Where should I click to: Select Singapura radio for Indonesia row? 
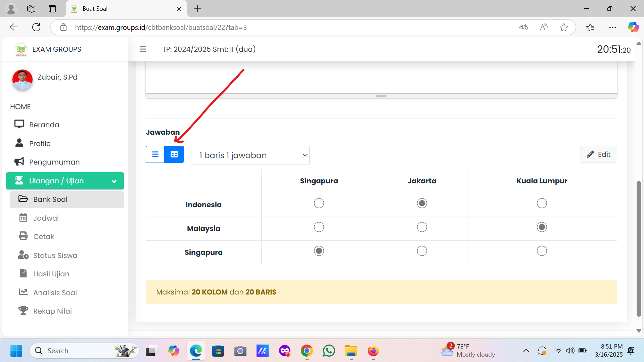point(319,203)
